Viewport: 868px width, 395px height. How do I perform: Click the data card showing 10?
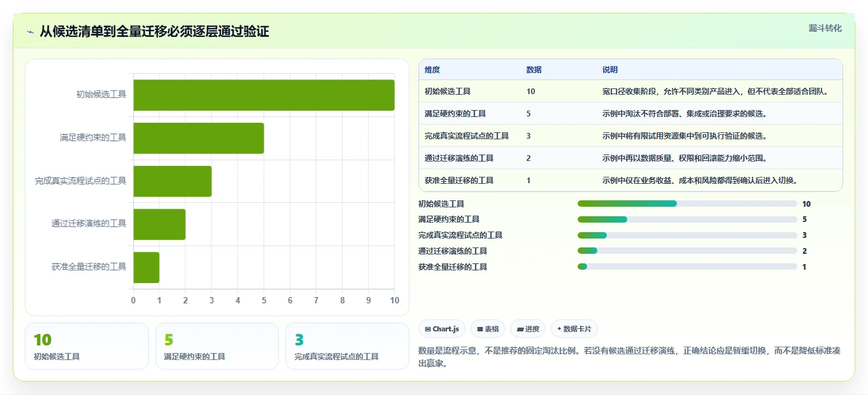(x=87, y=346)
